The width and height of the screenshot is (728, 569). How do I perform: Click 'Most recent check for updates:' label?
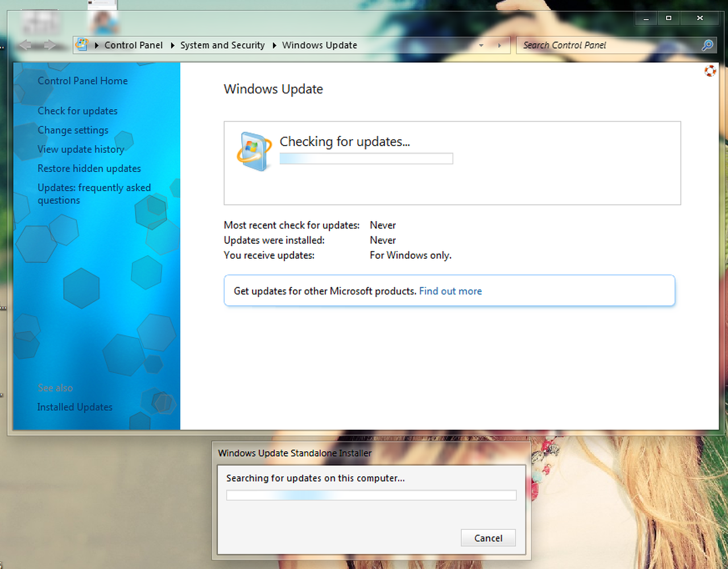tap(292, 225)
